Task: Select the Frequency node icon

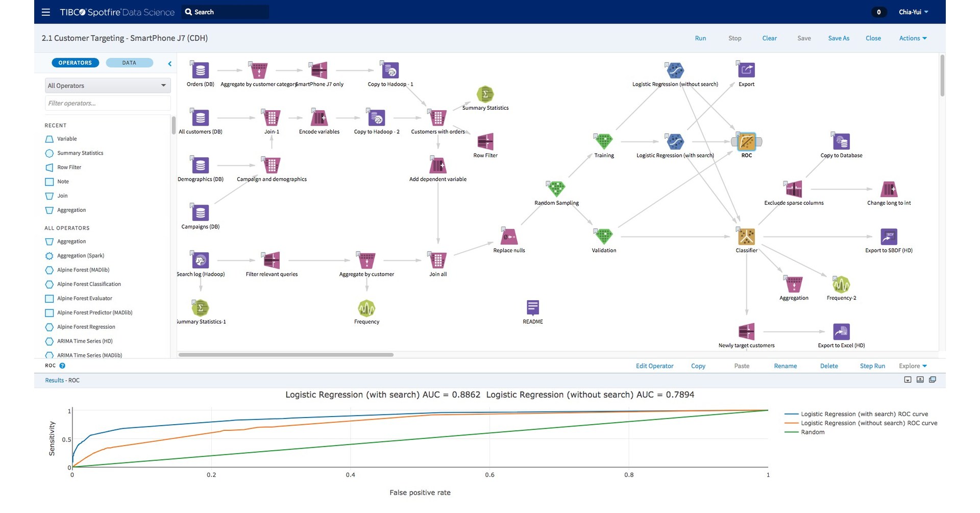Action: click(366, 308)
